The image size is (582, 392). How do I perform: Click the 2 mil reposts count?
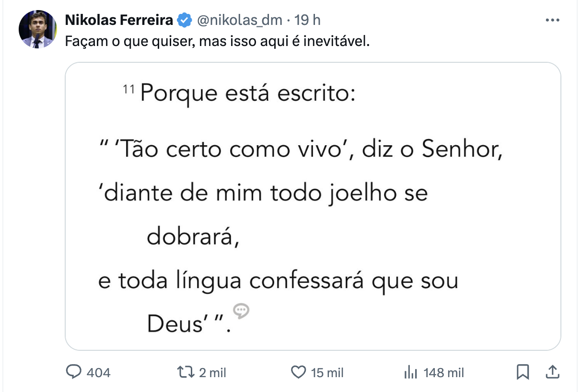tap(212, 372)
